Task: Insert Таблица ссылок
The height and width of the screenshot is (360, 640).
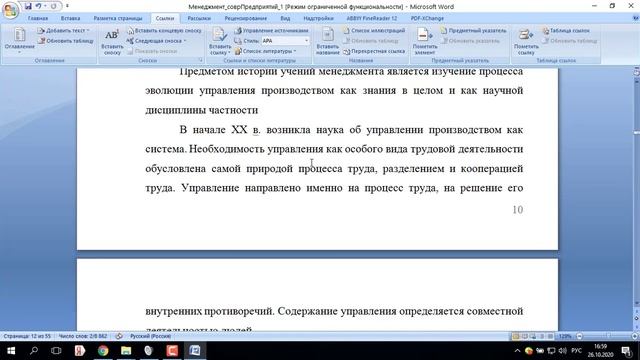Action: pyautogui.click(x=566, y=31)
